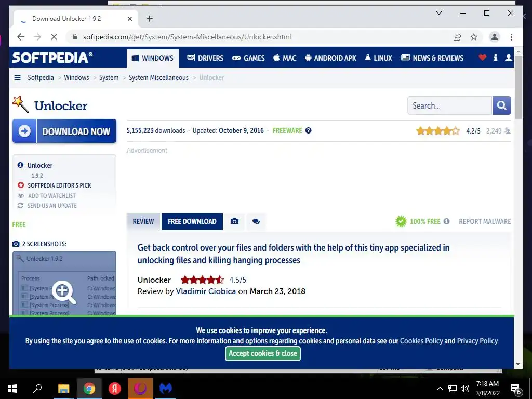Switch to the Free Download tab

click(192, 221)
